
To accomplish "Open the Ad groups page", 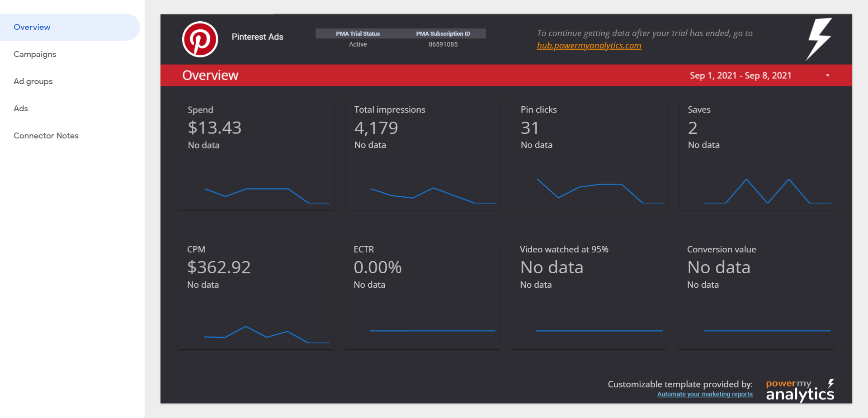I will click(33, 81).
